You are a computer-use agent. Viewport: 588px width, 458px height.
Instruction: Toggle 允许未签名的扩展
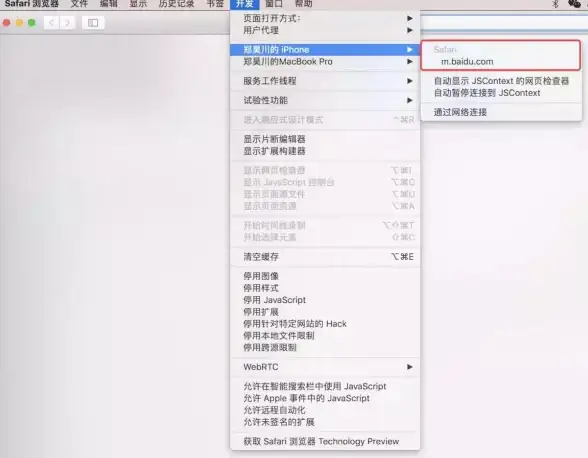coord(325,422)
